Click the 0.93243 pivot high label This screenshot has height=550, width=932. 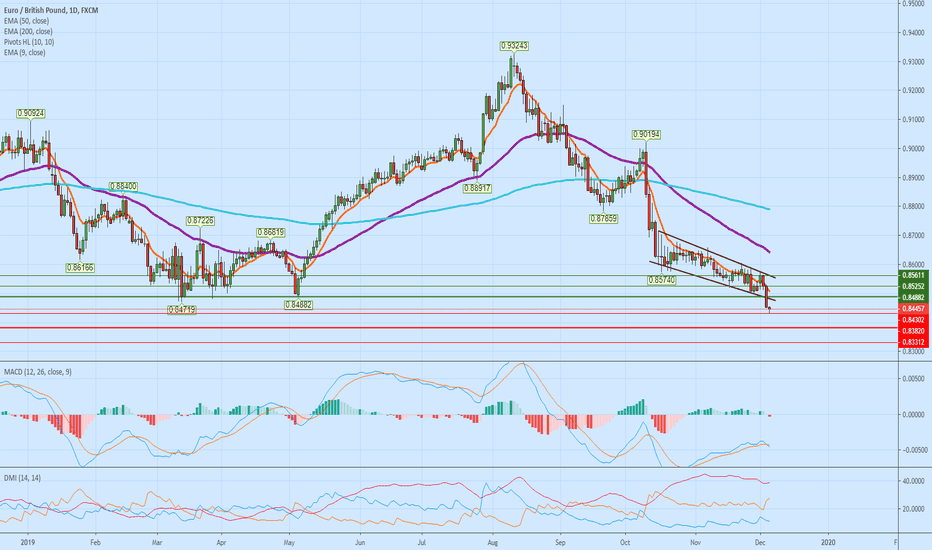coord(515,46)
